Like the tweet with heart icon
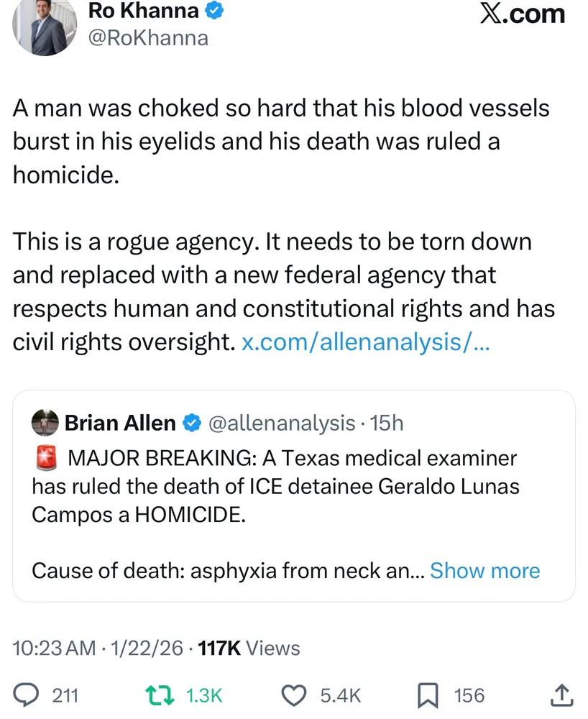The width and height of the screenshot is (588, 719). [x=293, y=695]
